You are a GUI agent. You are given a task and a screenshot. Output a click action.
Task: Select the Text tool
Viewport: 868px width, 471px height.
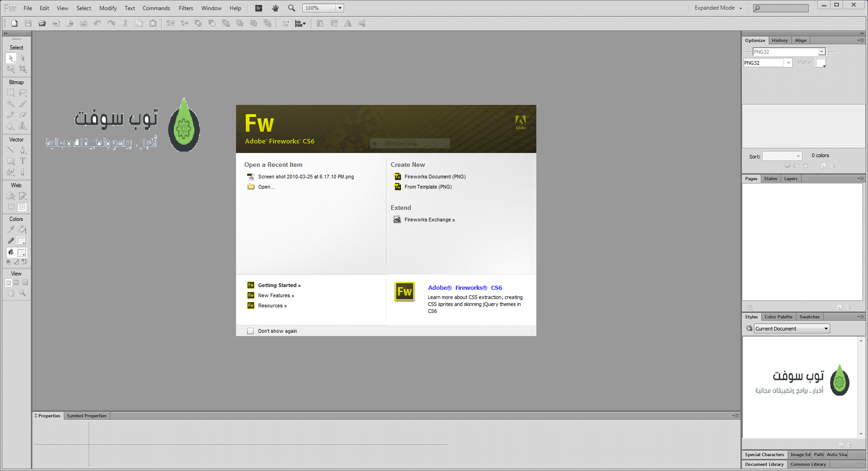point(23,161)
